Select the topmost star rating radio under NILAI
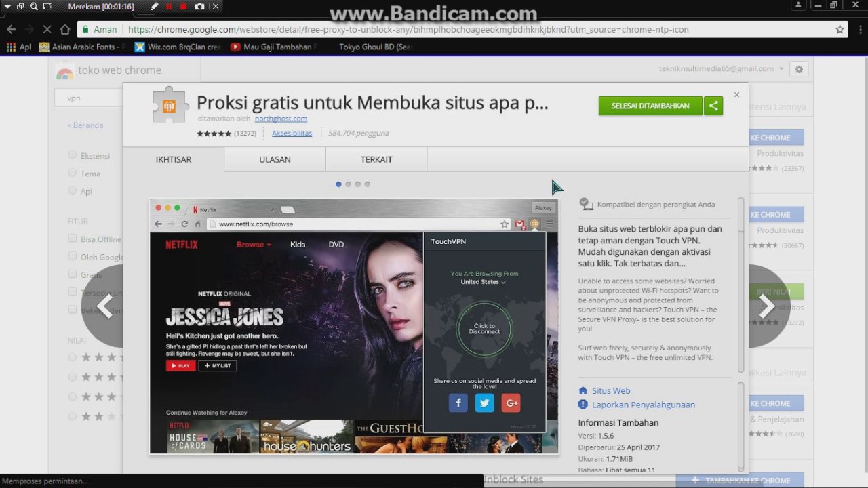 (x=72, y=357)
